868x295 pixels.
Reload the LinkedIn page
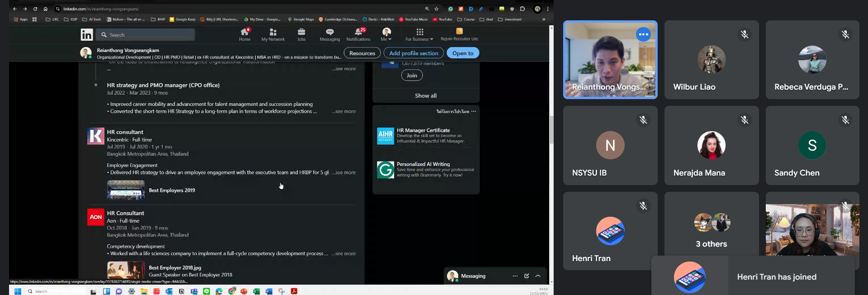click(35, 9)
